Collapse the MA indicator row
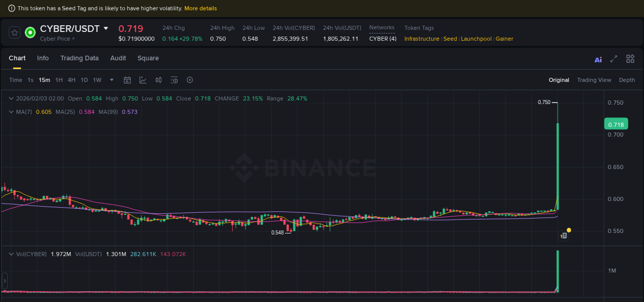Image resolution: width=644 pixels, height=302 pixels. (x=11, y=112)
